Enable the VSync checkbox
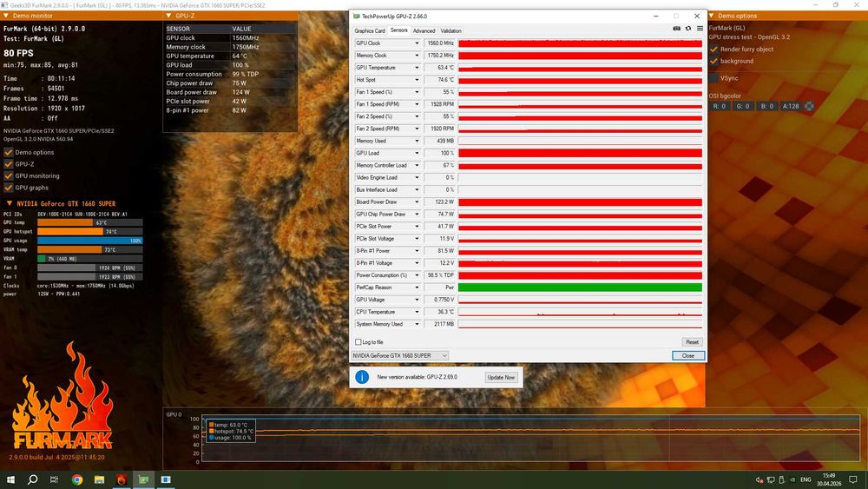 (714, 78)
